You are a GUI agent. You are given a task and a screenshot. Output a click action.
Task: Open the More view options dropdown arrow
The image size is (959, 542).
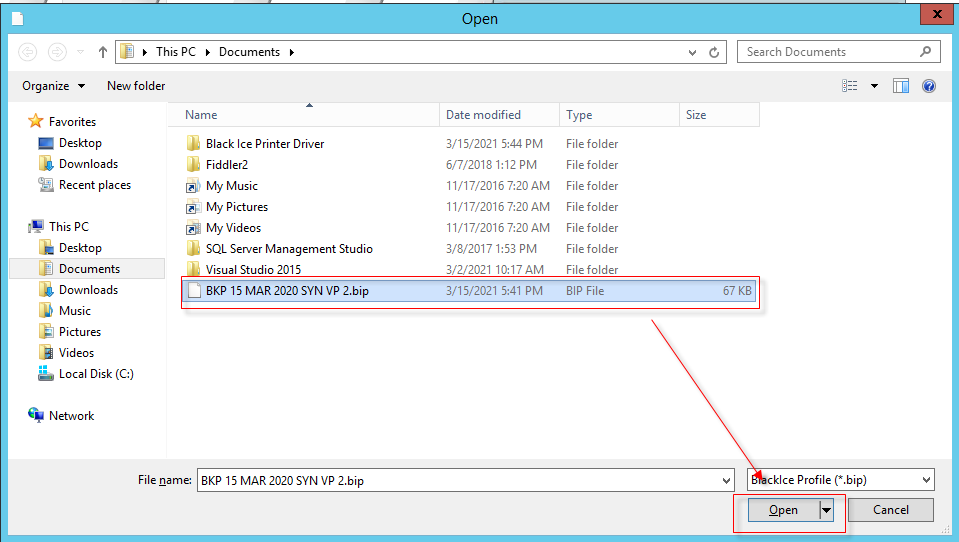pyautogui.click(x=875, y=86)
